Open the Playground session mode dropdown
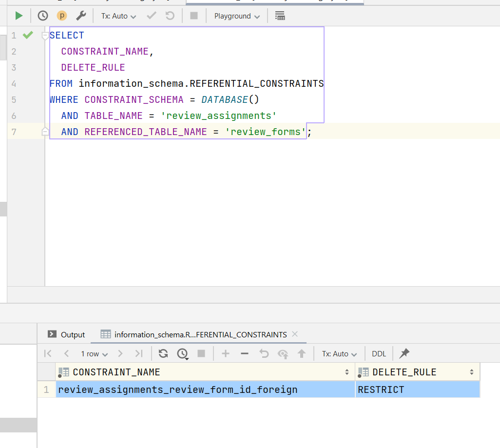 click(x=237, y=16)
